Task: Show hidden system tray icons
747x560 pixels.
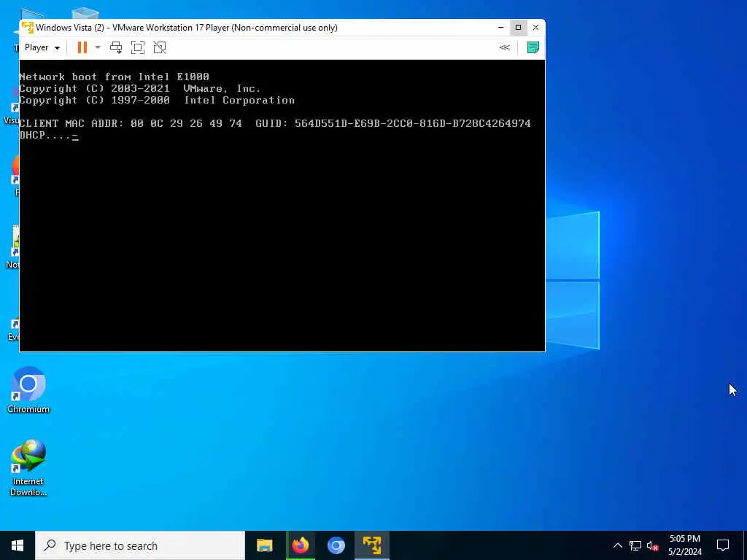Action: click(x=617, y=545)
